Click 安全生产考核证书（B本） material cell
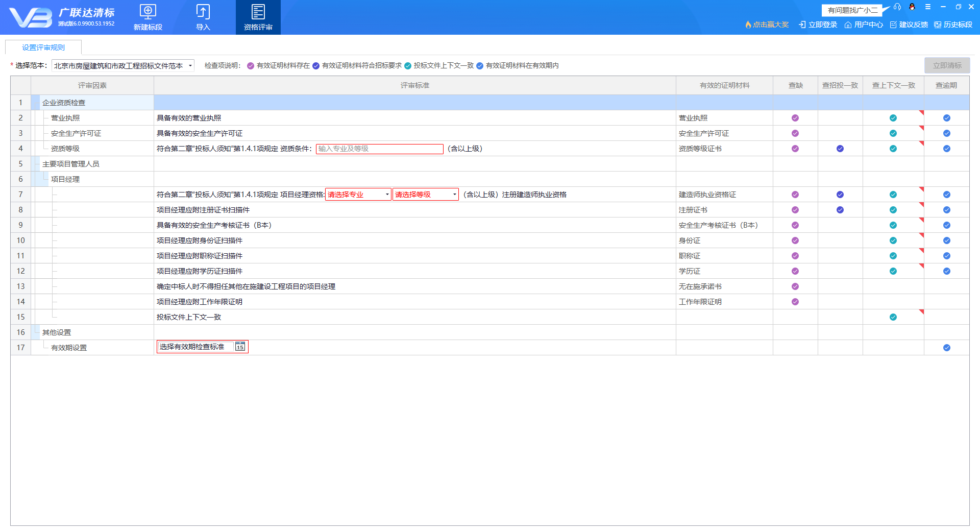Viewport: 980px width, 531px height. 725,225
